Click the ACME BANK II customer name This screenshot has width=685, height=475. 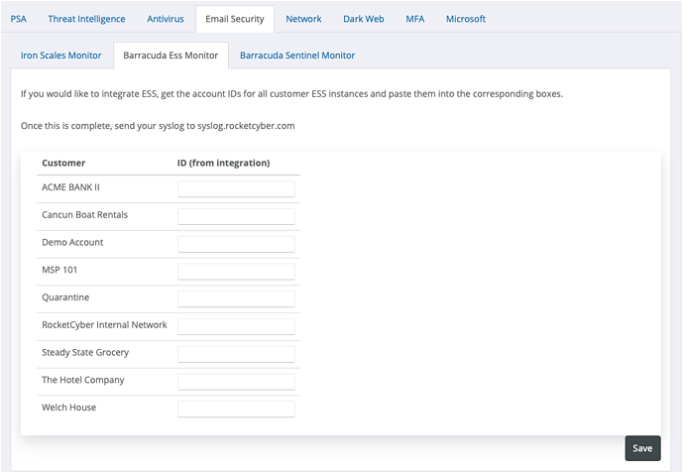(71, 187)
